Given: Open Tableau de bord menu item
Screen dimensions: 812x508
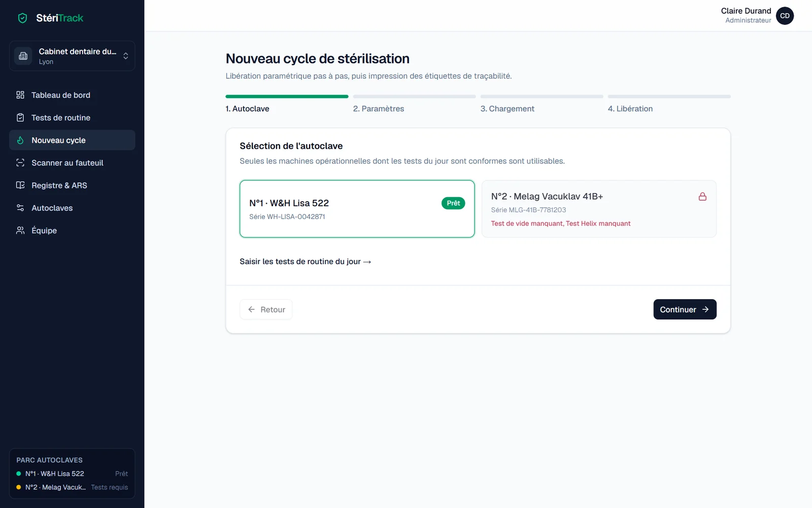Looking at the screenshot, I should point(72,95).
